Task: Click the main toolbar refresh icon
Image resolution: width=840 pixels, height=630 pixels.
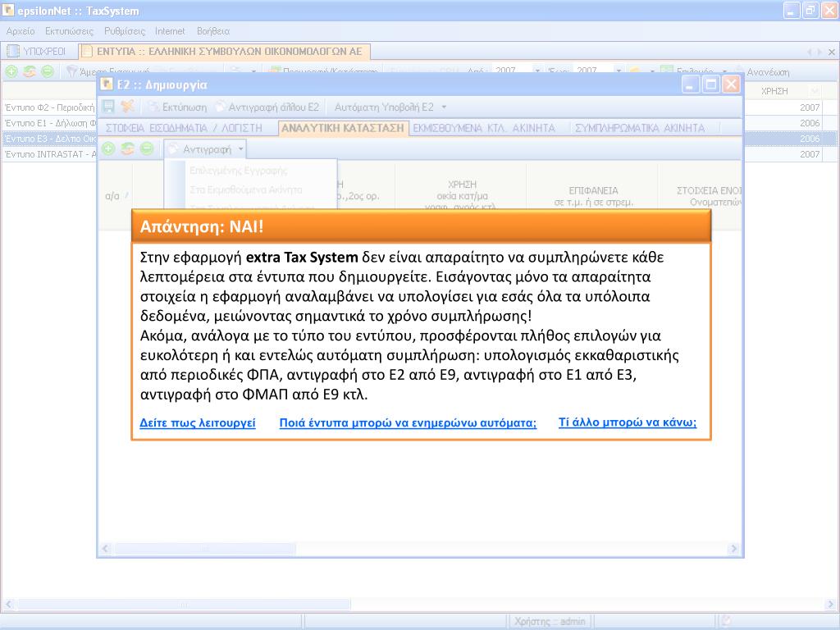Action: (30, 71)
